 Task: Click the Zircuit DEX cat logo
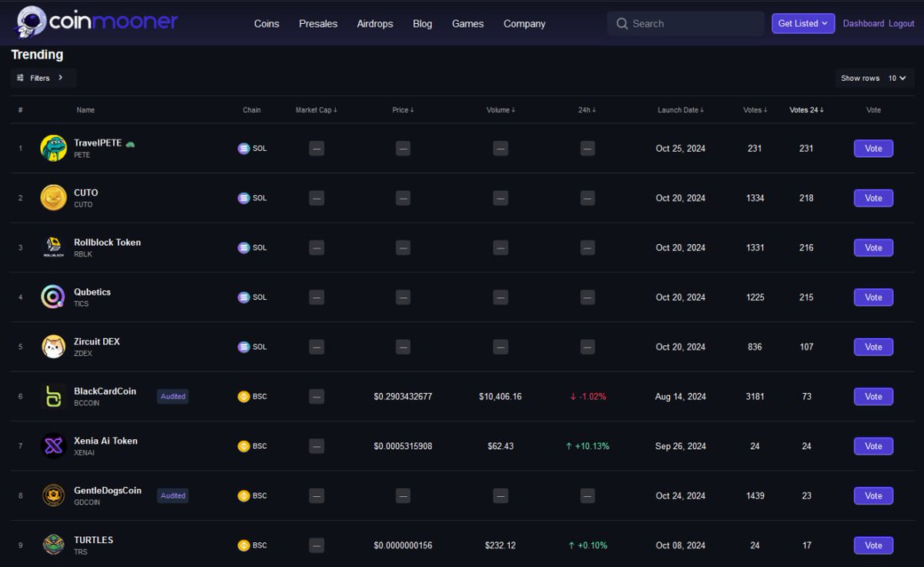(53, 347)
